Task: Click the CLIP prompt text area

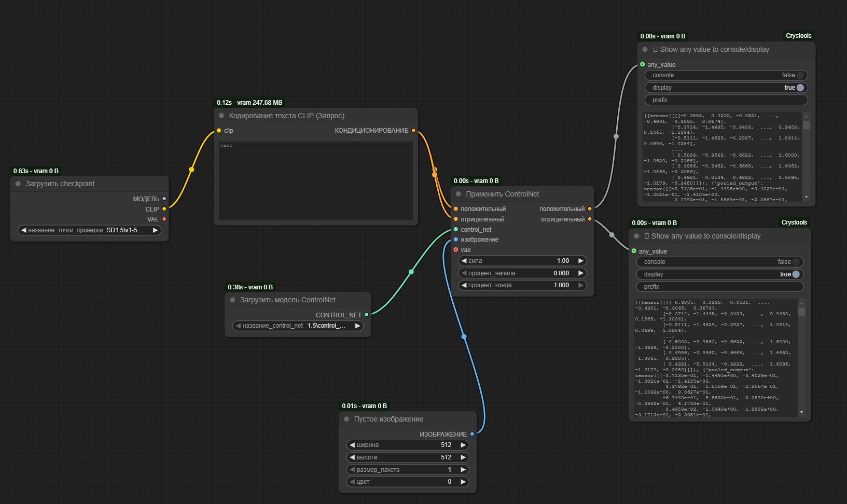Action: (316, 181)
